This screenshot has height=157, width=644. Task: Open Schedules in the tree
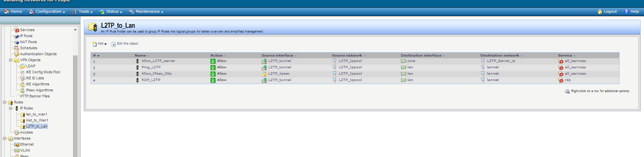click(x=29, y=48)
